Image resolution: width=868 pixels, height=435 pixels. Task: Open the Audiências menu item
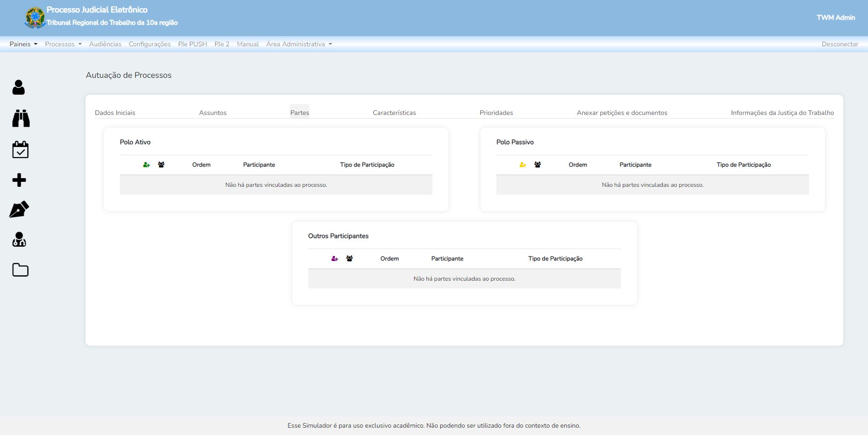pyautogui.click(x=105, y=44)
